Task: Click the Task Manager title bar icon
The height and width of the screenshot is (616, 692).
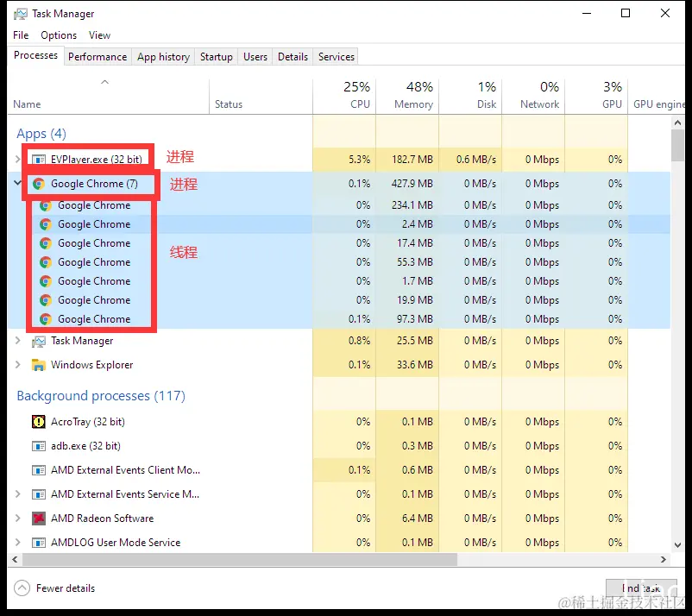Action: pos(21,14)
